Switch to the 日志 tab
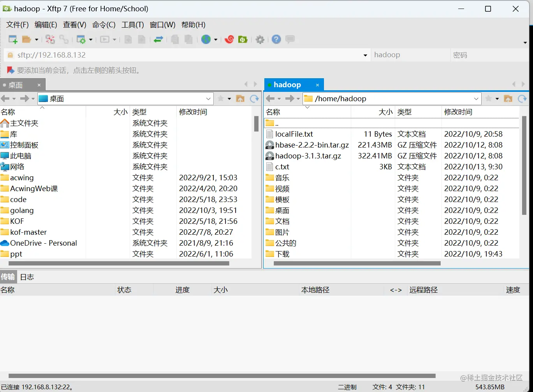This screenshot has width=533, height=392. click(27, 277)
